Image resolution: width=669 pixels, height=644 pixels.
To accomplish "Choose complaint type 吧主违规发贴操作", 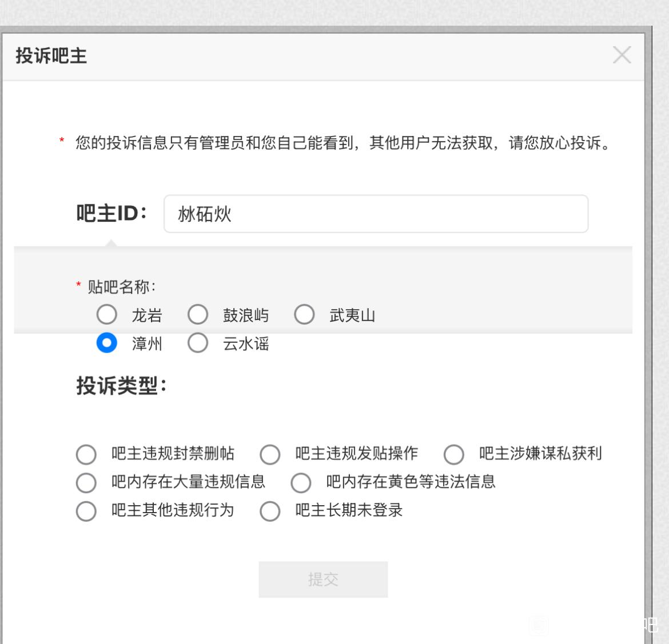I will point(270,454).
